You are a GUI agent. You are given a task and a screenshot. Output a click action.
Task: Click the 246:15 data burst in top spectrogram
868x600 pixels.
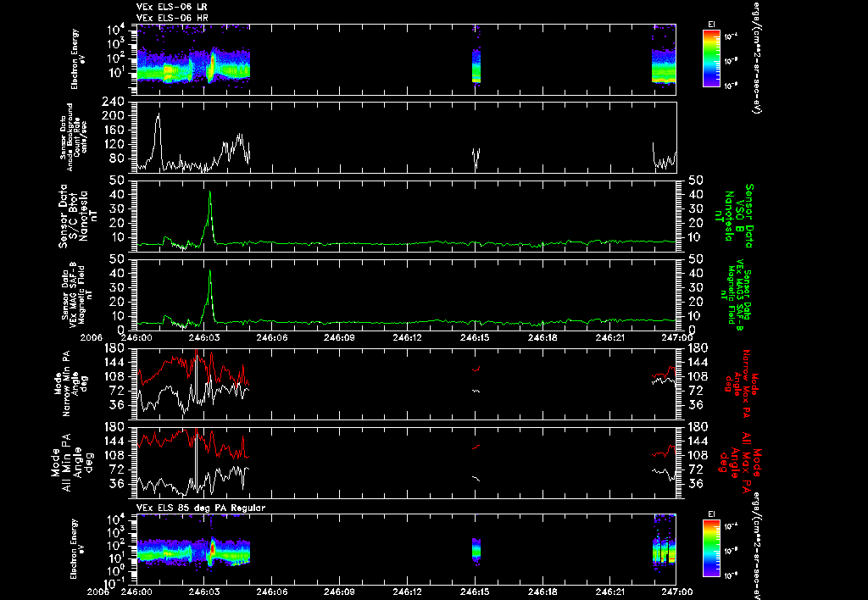pos(476,64)
